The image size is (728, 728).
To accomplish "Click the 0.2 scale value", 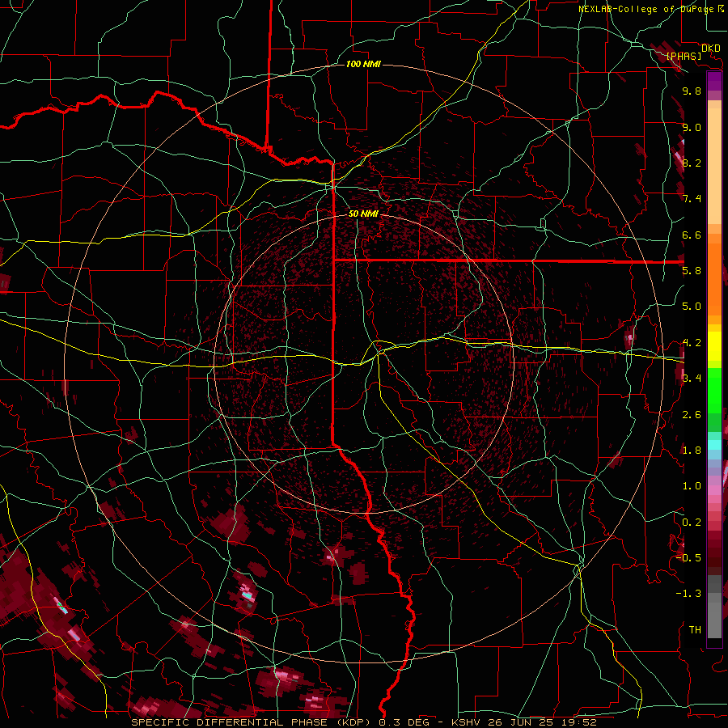I will pyautogui.click(x=692, y=523).
